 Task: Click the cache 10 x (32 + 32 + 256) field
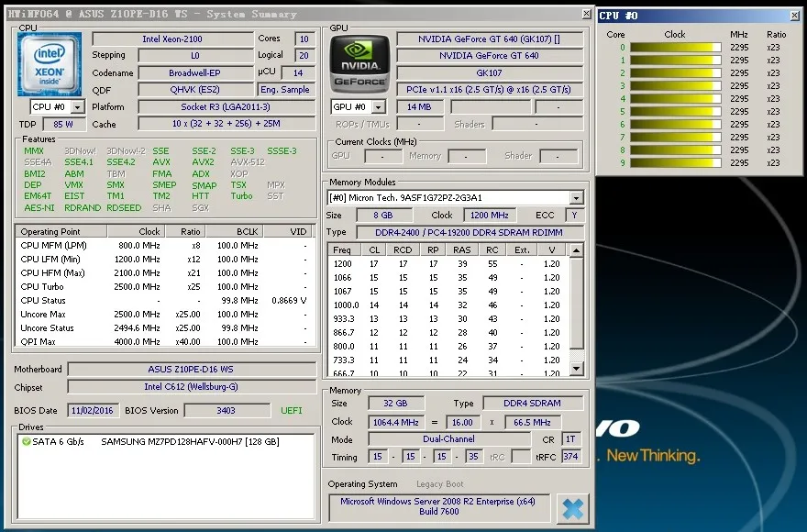pyautogui.click(x=226, y=124)
